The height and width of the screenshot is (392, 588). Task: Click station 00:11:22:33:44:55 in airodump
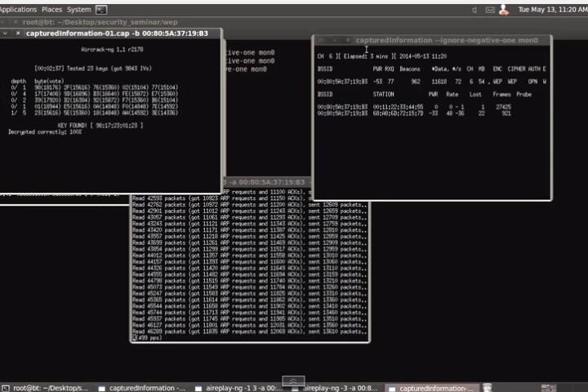398,107
